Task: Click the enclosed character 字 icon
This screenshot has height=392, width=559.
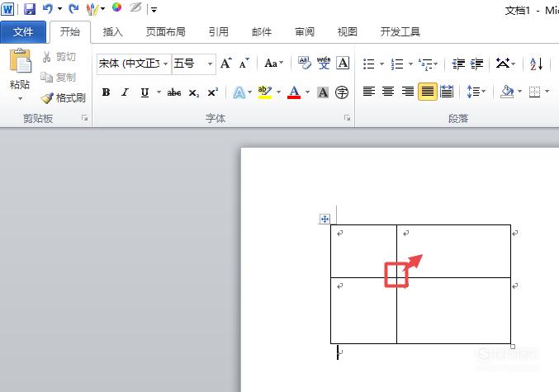Action: [x=342, y=92]
